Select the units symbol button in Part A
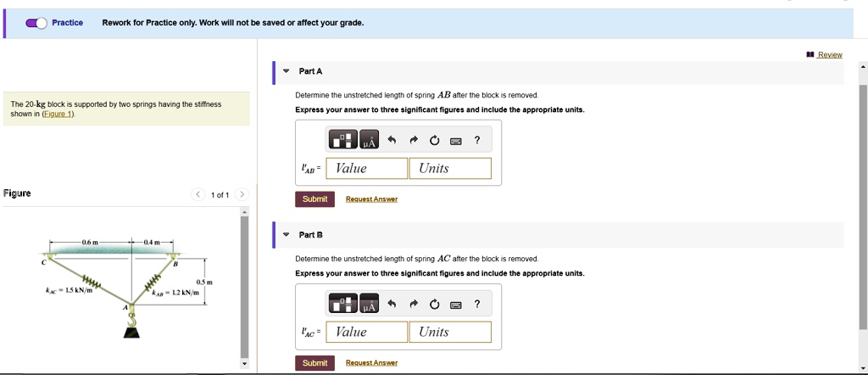Screen dimensions: 868x375 coord(370,140)
